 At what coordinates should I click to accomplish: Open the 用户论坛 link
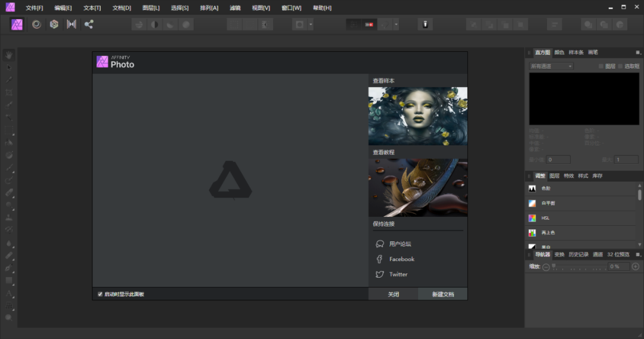pos(400,244)
